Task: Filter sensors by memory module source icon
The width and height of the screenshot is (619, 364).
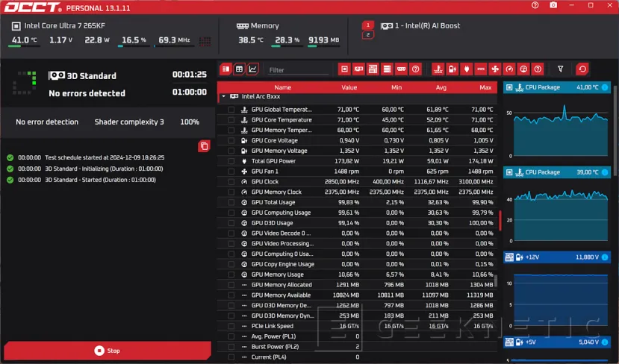Action: (x=401, y=69)
